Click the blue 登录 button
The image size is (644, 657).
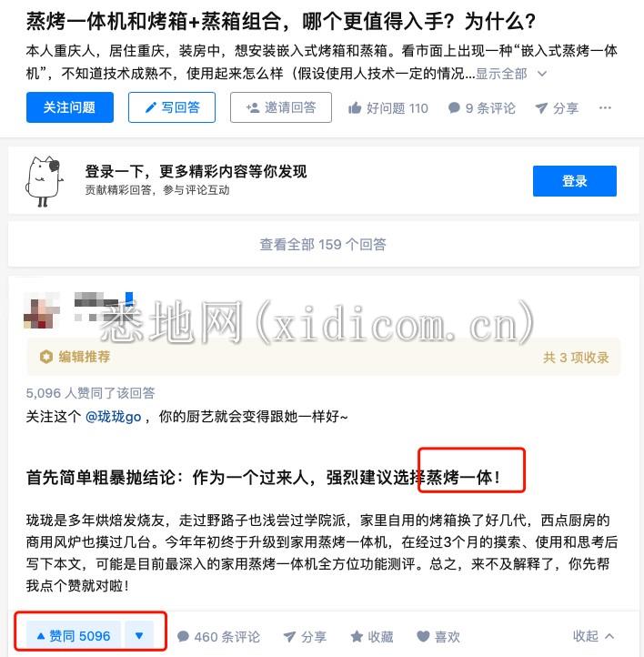pyautogui.click(x=575, y=181)
